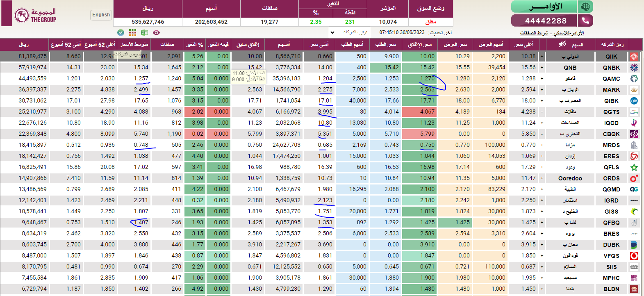The height and width of the screenshot is (296, 644).
Task: Open the QGTS company logo icon
Action: (x=634, y=112)
